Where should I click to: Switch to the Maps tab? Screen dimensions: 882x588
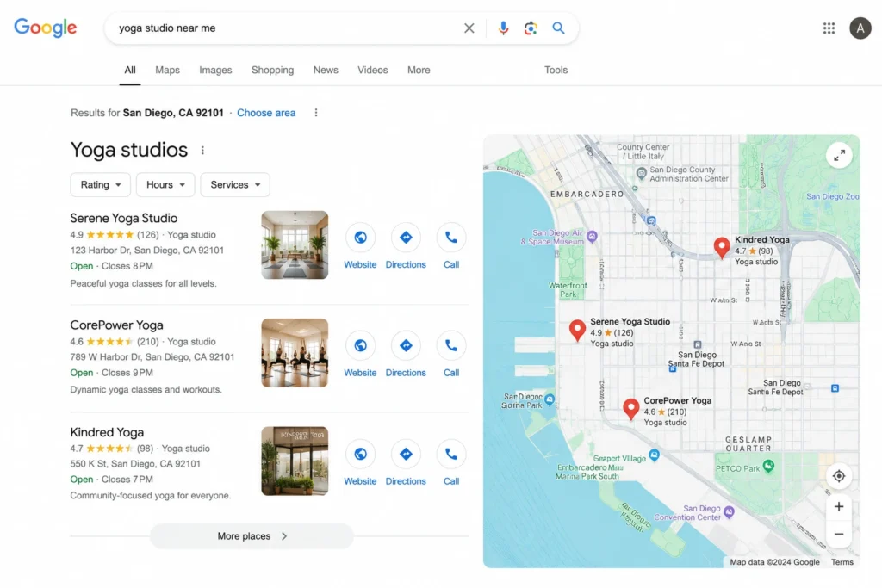pyautogui.click(x=168, y=71)
